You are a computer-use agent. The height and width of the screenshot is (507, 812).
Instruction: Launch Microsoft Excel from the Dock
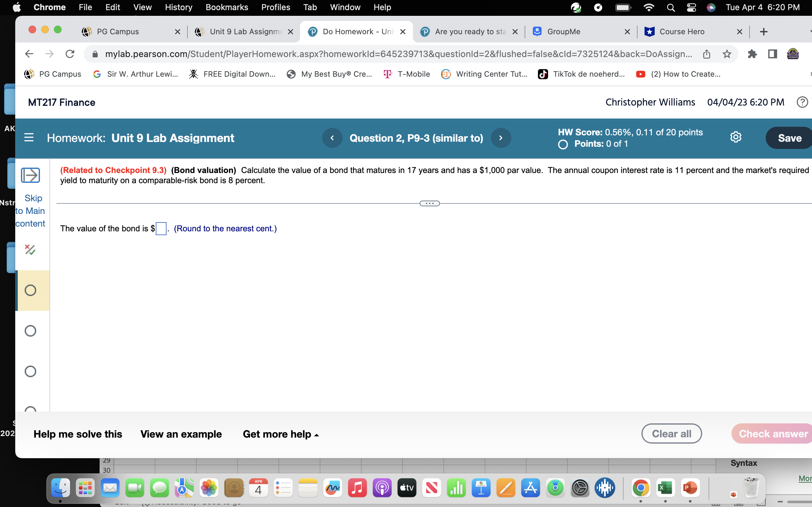click(x=665, y=488)
